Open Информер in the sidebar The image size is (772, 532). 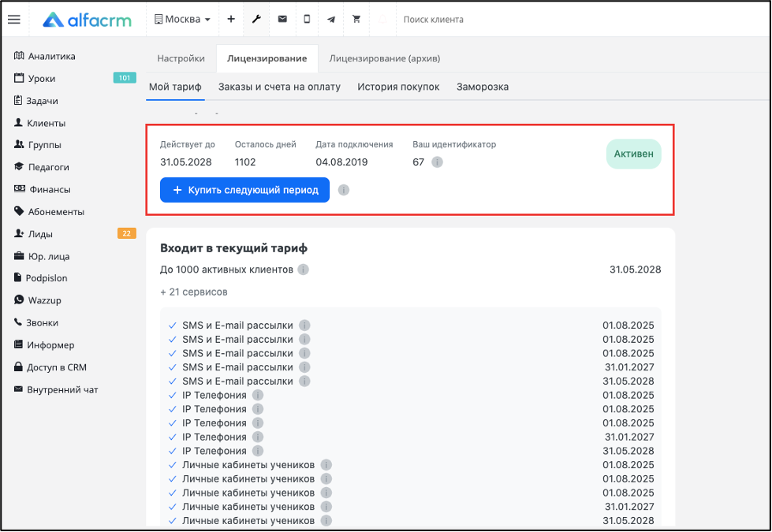50,345
